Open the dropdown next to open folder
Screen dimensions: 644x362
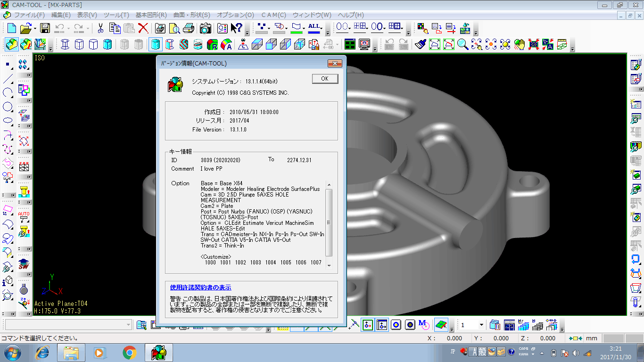34,28
